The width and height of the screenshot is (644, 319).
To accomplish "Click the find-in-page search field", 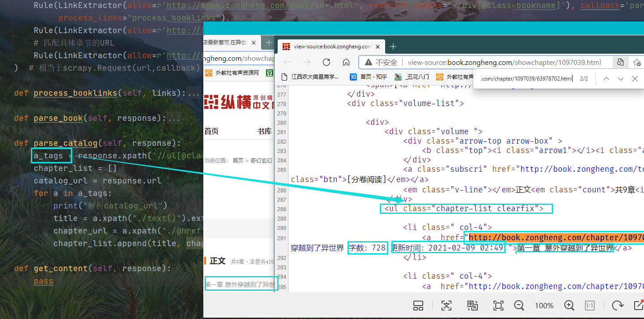I will [x=526, y=79].
